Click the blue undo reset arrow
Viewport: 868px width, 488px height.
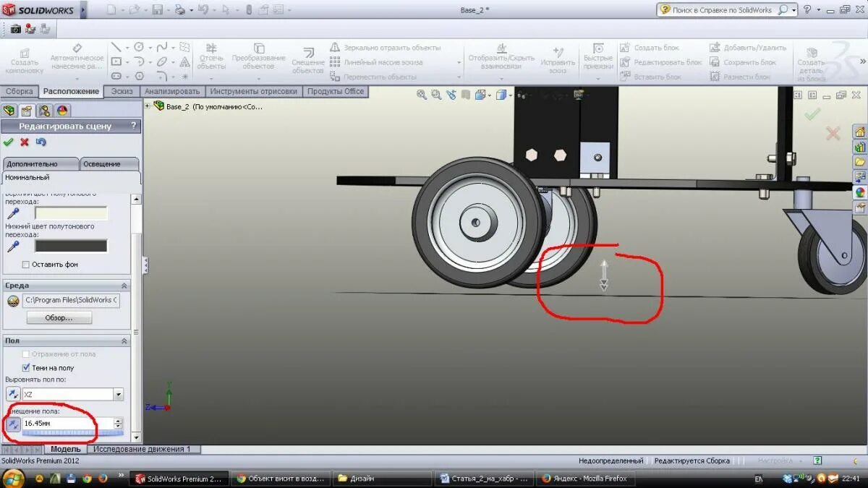tap(41, 142)
